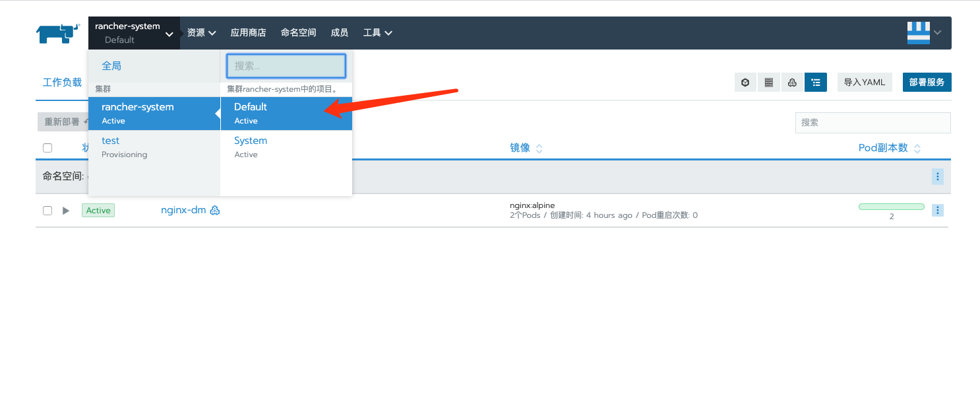Screen dimensions: 980x412
Task: Open the nginx-dm row kebab menu
Action: click(937, 210)
